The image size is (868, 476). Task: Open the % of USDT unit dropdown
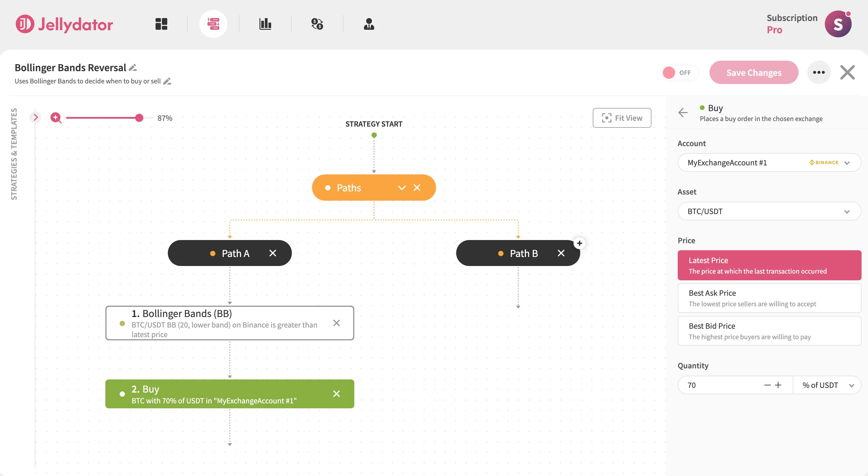[x=827, y=385]
